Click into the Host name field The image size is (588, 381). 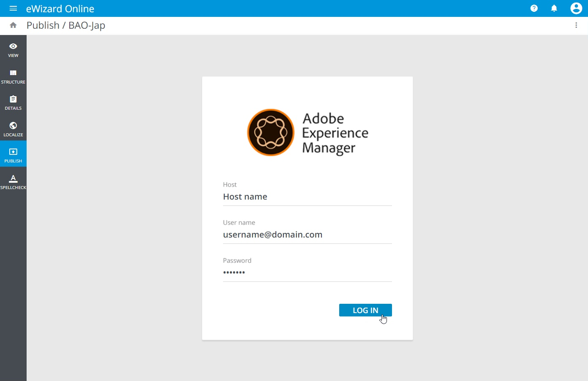[307, 197]
